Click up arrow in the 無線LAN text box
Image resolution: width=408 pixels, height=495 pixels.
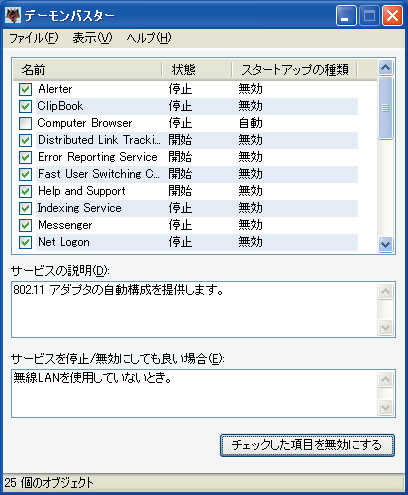click(x=385, y=380)
